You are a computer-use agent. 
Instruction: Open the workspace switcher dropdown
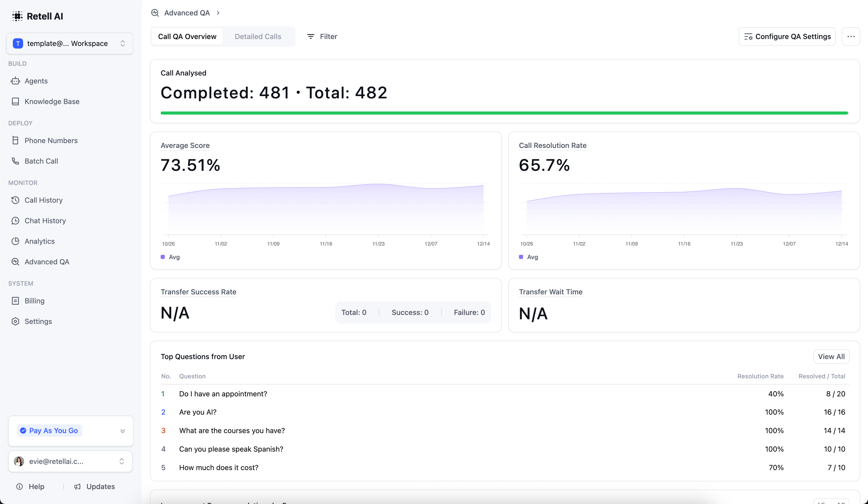pos(123,43)
